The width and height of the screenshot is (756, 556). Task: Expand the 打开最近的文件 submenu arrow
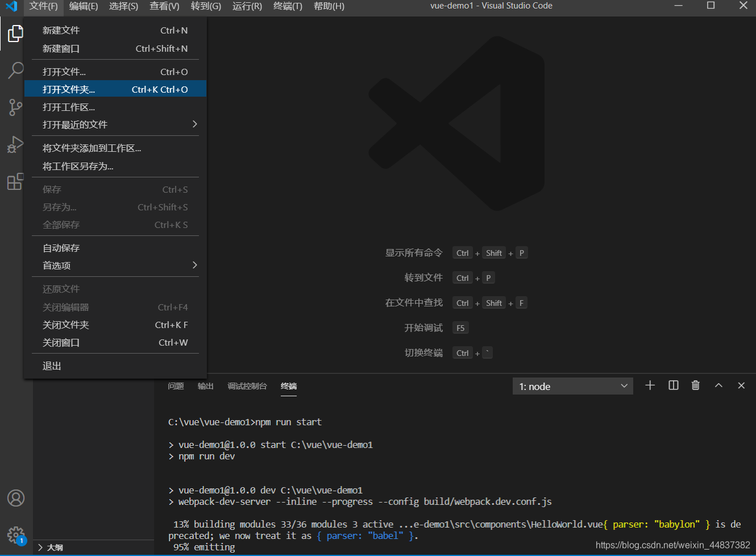(x=195, y=124)
